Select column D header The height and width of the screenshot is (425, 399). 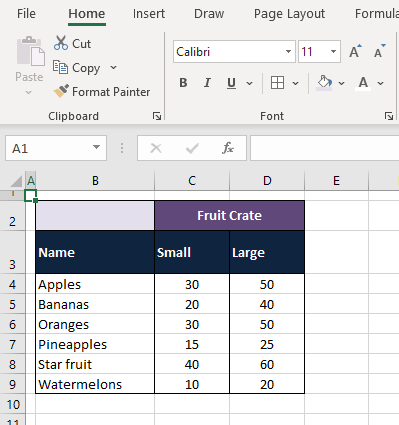(x=267, y=181)
